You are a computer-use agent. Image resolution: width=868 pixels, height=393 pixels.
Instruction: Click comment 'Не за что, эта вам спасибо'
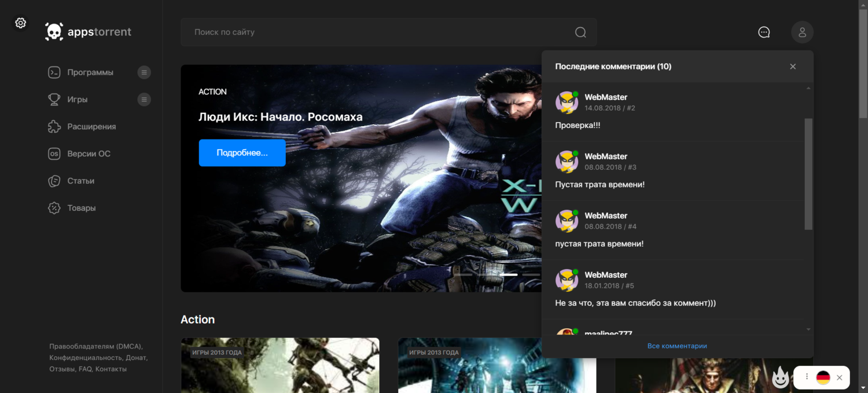(635, 303)
